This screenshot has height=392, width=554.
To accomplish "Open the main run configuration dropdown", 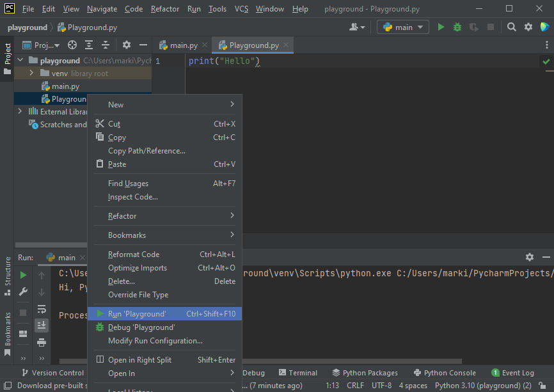I will pyautogui.click(x=403, y=27).
